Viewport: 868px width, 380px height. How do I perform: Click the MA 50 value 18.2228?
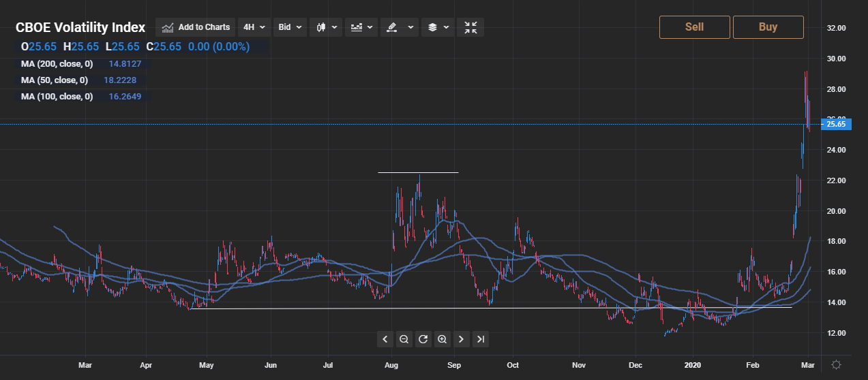click(121, 80)
